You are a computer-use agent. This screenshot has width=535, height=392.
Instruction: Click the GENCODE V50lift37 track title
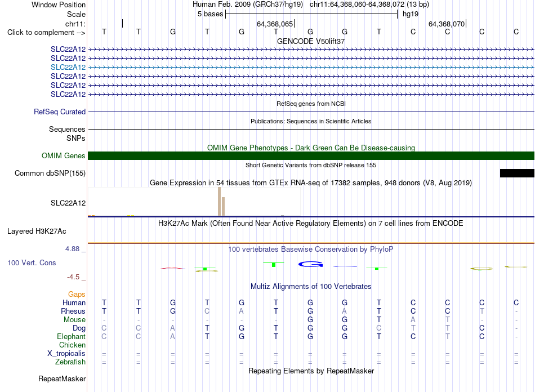[311, 41]
